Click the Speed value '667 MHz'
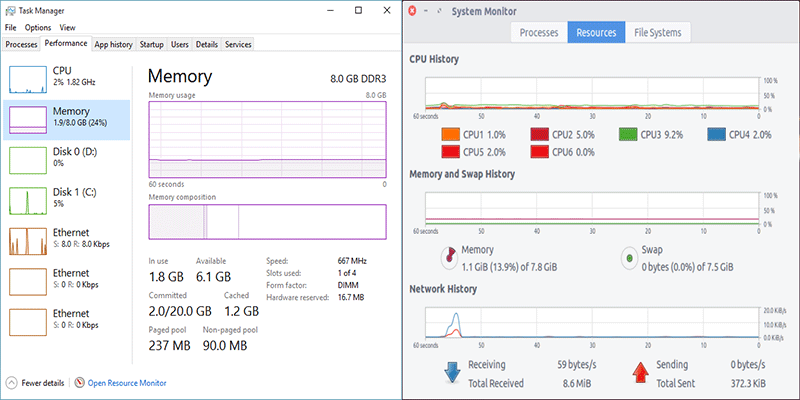The width and height of the screenshot is (800, 400). 352,261
